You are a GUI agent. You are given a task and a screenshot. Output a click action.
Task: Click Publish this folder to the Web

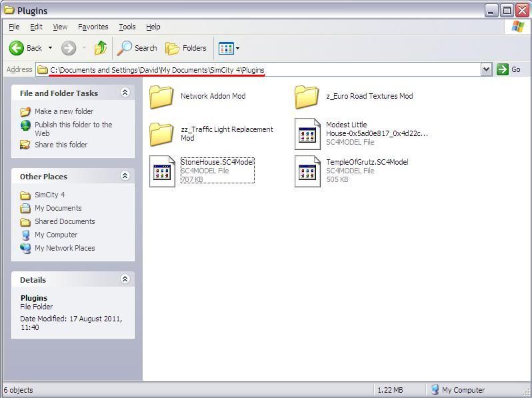coord(73,129)
